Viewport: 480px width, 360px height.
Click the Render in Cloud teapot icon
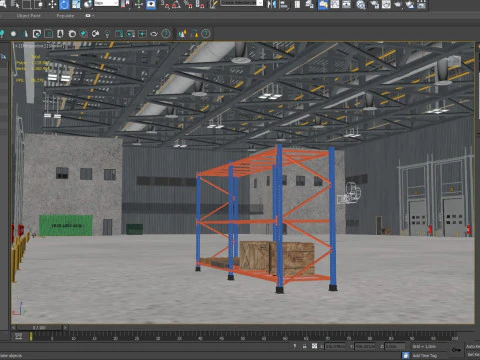[x=410, y=4]
